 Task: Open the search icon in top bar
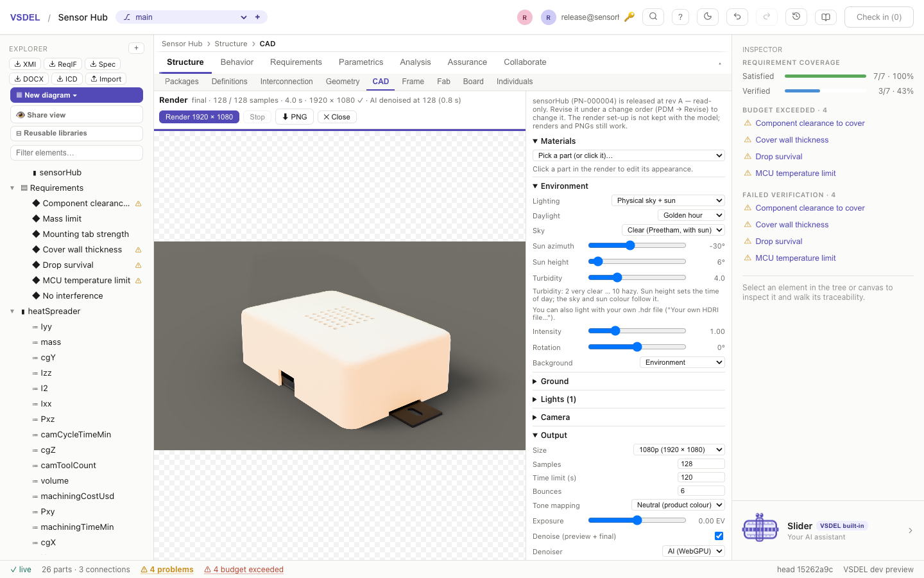653,17
